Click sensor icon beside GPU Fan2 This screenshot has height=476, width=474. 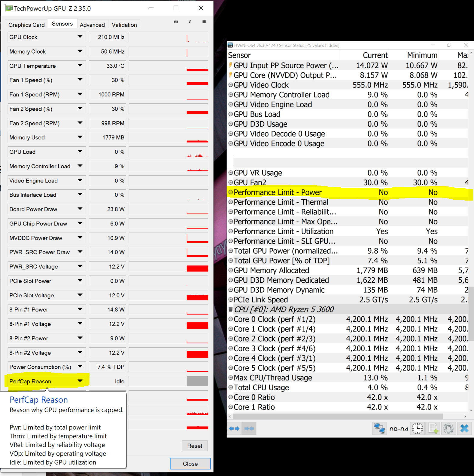coord(230,182)
